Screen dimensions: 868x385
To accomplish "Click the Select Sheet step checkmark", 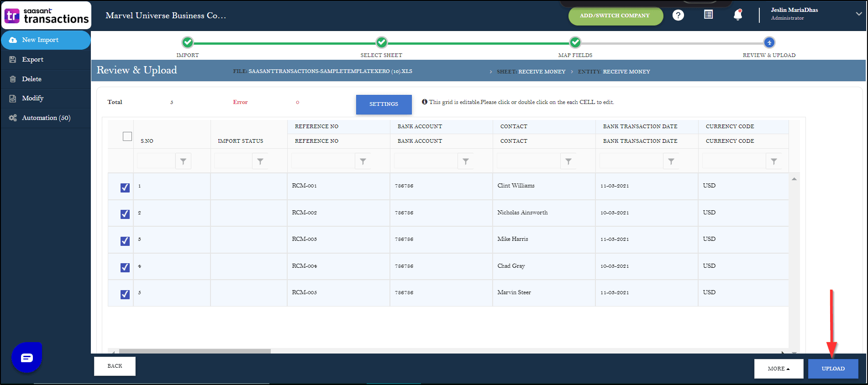I will 382,42.
